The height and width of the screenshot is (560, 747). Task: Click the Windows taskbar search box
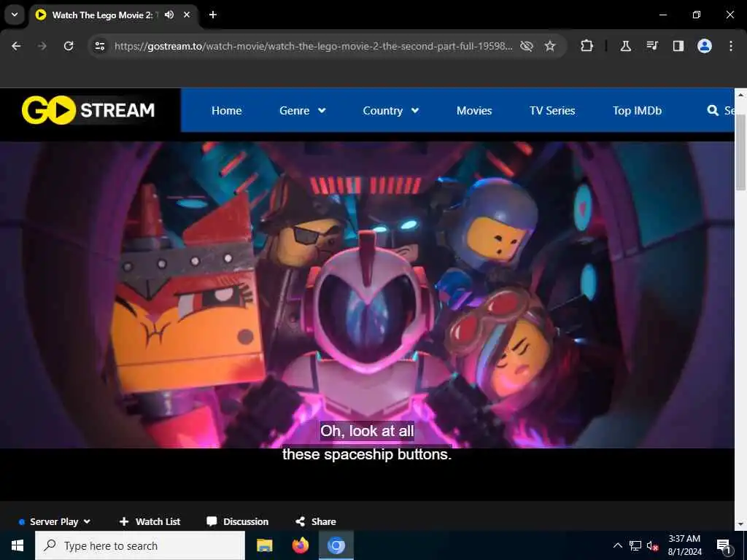coord(140,545)
